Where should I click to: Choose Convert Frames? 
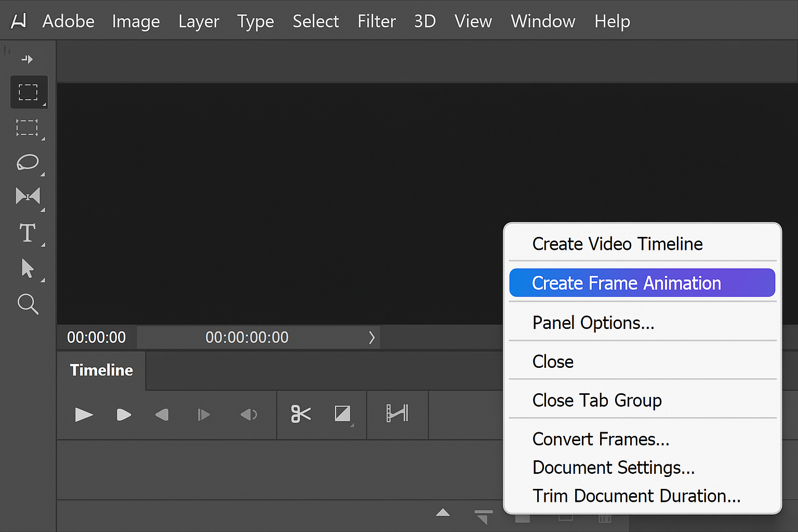coord(643,440)
